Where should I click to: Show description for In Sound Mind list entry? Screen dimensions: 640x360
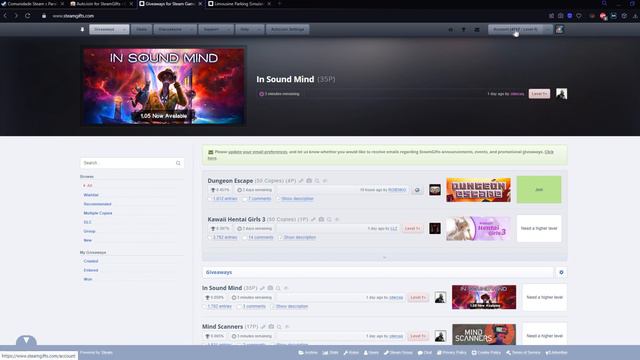(292, 306)
